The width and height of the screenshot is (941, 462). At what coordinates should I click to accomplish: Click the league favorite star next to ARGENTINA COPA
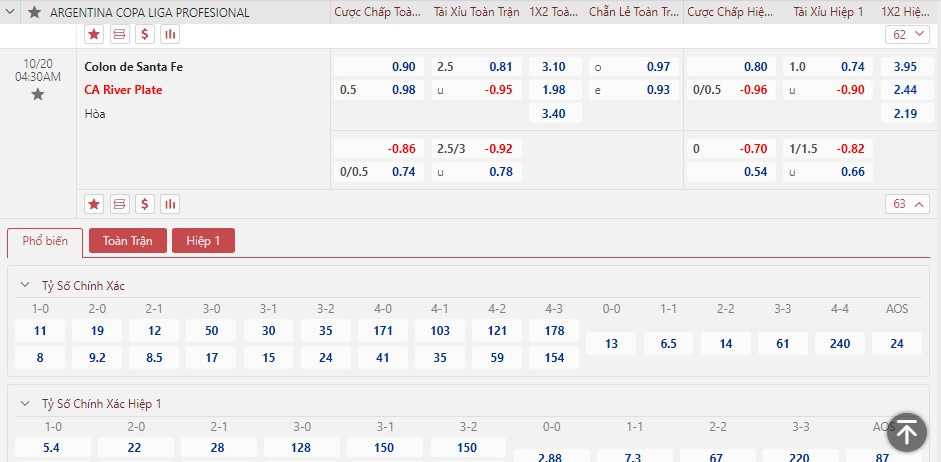click(x=35, y=12)
